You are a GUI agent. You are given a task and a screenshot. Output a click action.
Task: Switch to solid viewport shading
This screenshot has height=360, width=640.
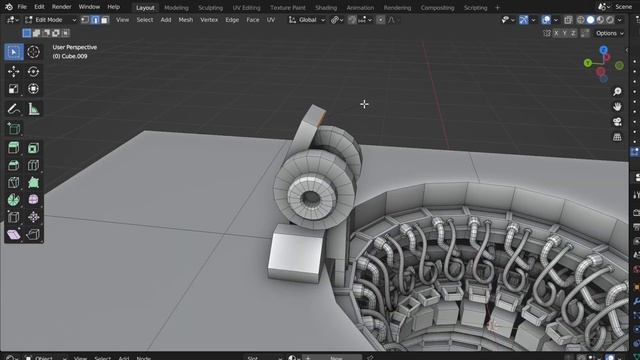[590, 20]
